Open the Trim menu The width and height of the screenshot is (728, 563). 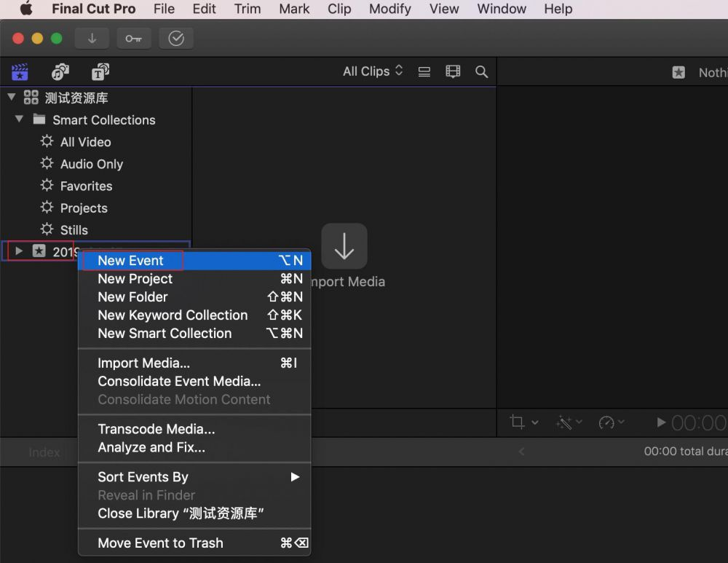point(248,9)
